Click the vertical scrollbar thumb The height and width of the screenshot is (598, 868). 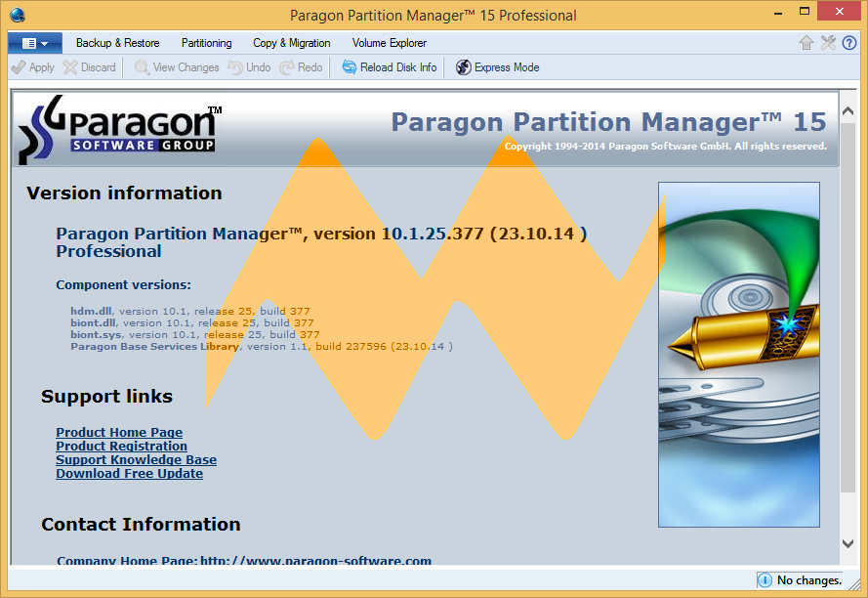847,308
